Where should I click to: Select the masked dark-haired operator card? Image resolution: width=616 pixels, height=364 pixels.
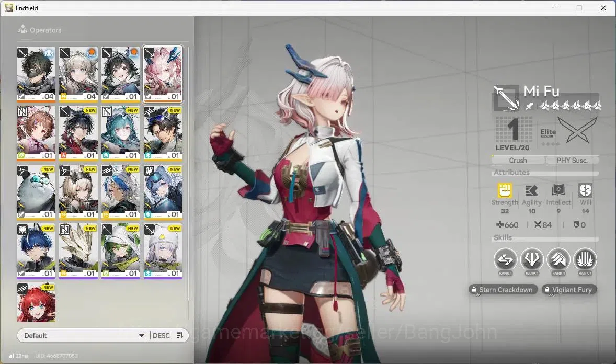coord(36,74)
